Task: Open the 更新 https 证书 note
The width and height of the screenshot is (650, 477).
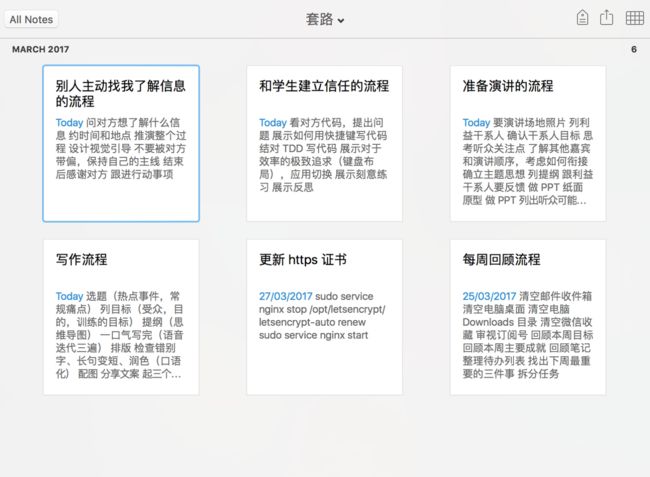Action: click(325, 317)
